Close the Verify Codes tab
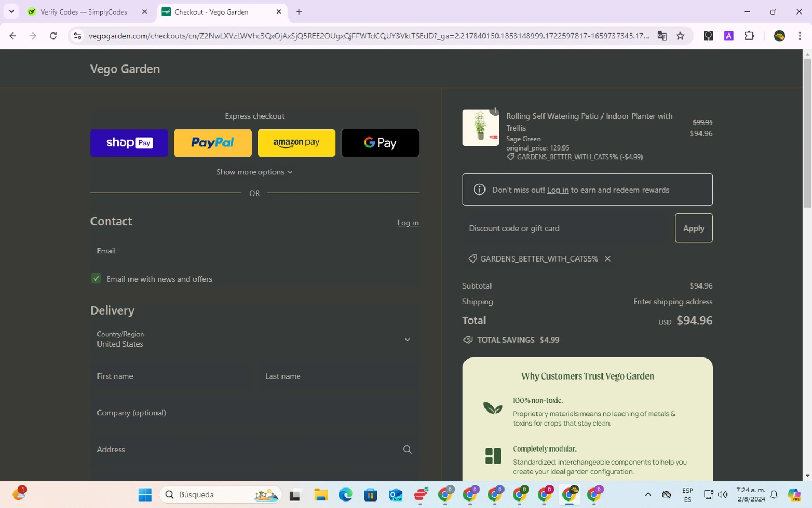Image resolution: width=812 pixels, height=508 pixels. pyautogui.click(x=145, y=11)
